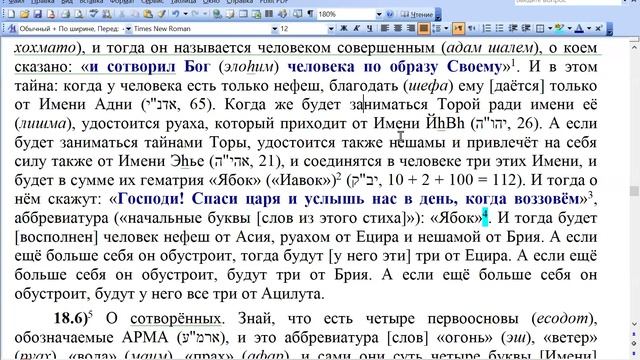Apply bulleted list formatting
Viewport: 640px width, 360px height.
coord(500,28)
